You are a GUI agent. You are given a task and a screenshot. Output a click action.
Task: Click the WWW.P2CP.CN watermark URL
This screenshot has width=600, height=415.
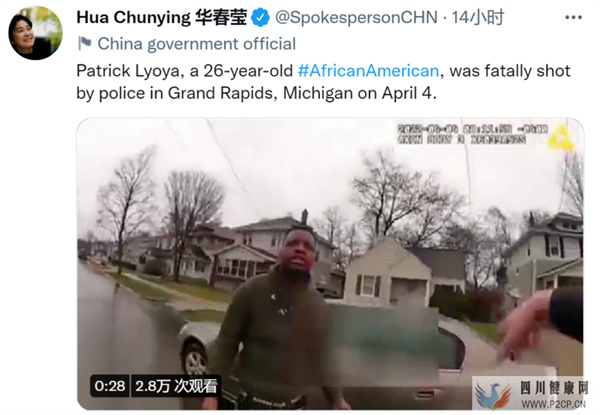(x=553, y=404)
